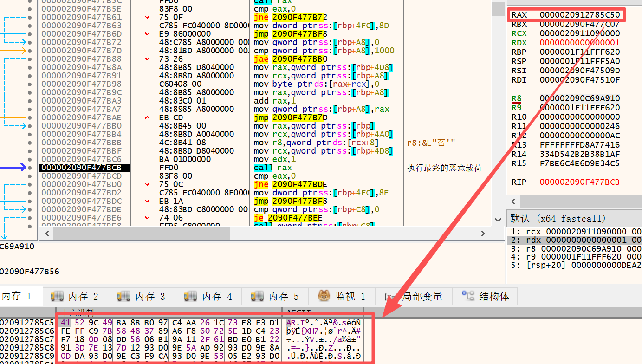Toggle breakpoint dot at address 000002090F477BCB
642x364 pixels.
coord(30,168)
